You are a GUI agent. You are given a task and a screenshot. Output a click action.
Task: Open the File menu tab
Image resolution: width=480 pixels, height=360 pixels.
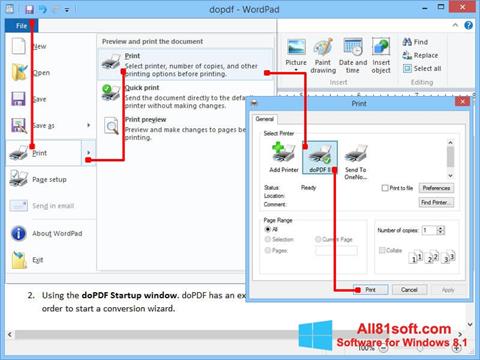[21, 26]
